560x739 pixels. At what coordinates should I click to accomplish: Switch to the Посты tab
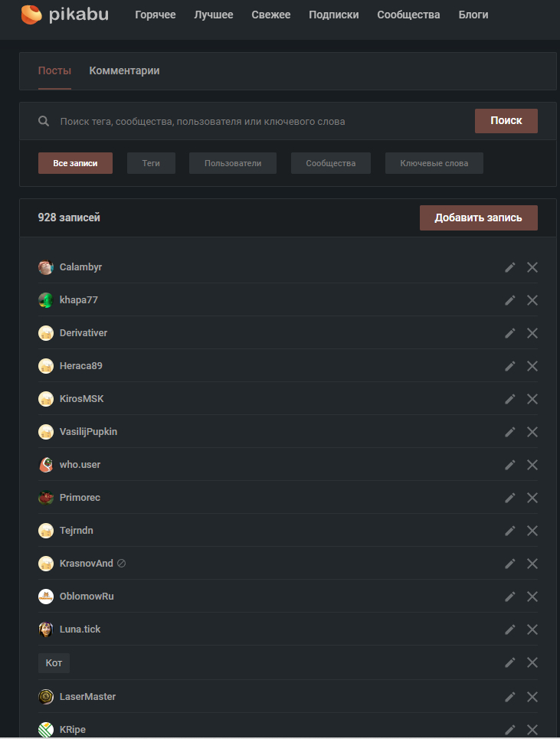[x=54, y=70]
